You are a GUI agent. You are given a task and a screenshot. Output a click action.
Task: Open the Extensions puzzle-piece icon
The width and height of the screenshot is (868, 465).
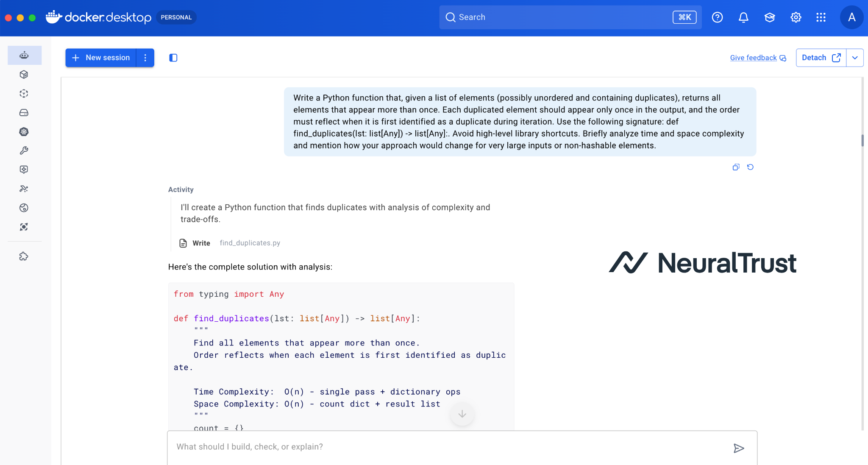coord(24,256)
